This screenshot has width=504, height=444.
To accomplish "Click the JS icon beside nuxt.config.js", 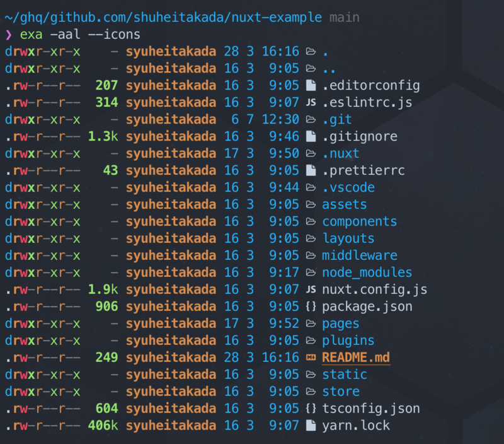I will pos(311,289).
